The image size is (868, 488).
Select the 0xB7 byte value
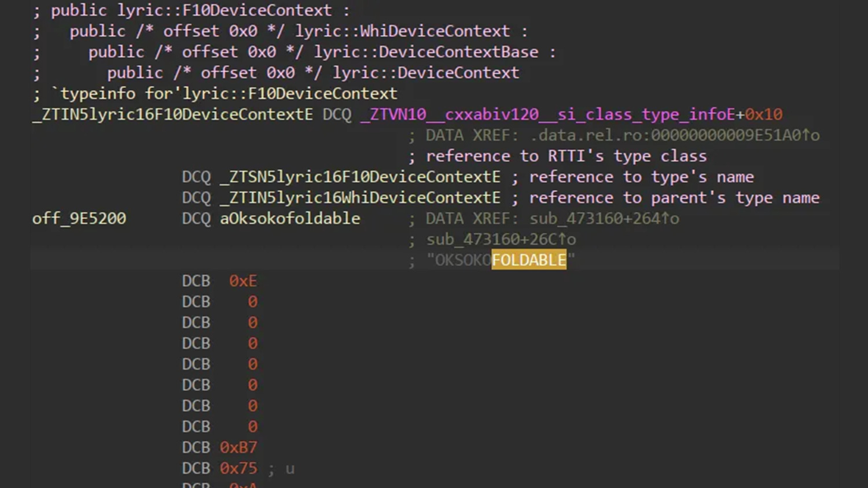pyautogui.click(x=238, y=448)
